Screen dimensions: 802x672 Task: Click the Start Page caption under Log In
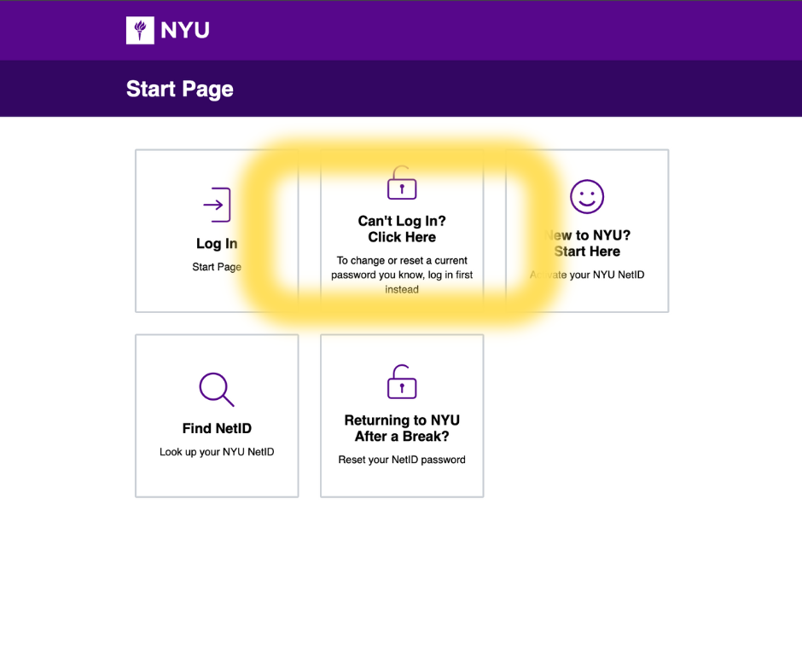pyautogui.click(x=217, y=267)
